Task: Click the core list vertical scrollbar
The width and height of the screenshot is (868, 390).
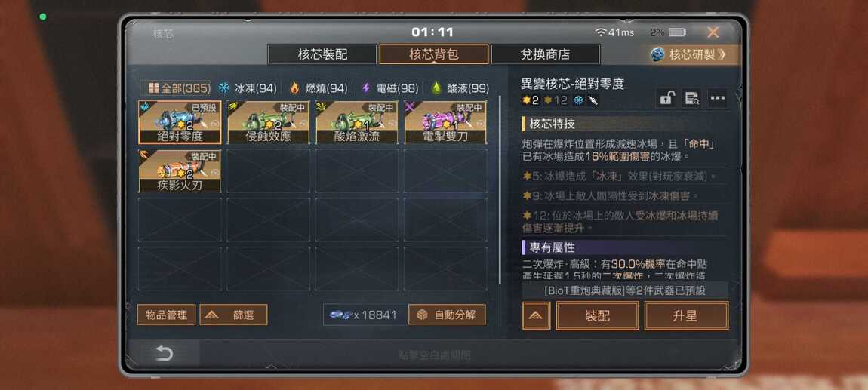Action: coord(500,190)
